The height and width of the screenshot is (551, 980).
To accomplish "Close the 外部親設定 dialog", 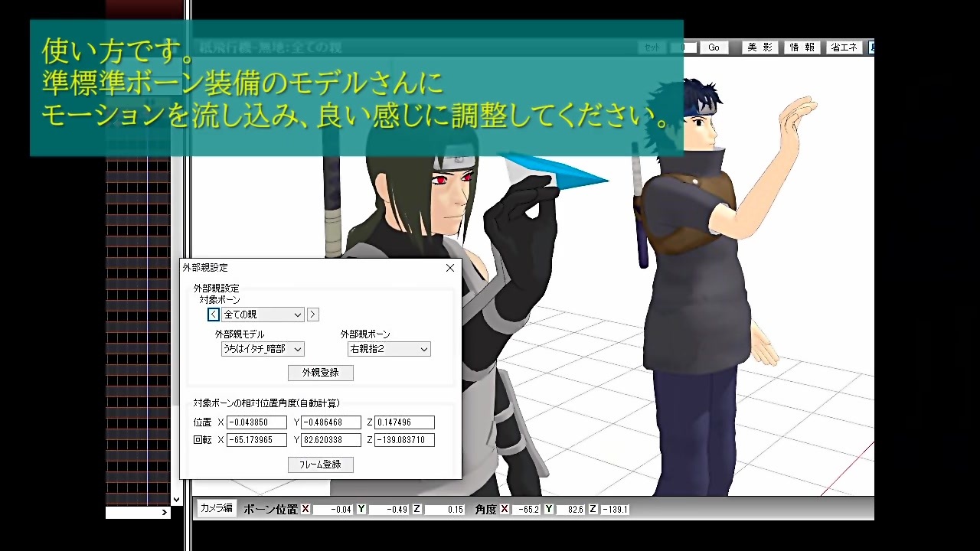I will tap(450, 268).
